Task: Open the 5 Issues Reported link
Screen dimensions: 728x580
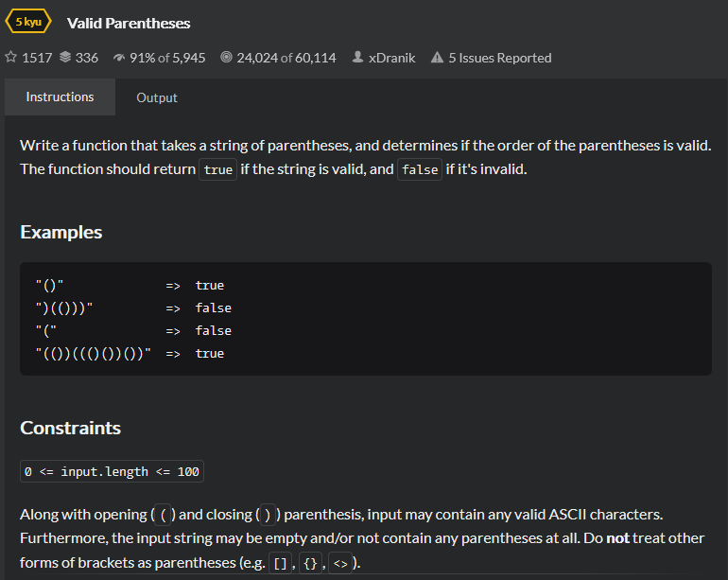Action: tap(499, 58)
